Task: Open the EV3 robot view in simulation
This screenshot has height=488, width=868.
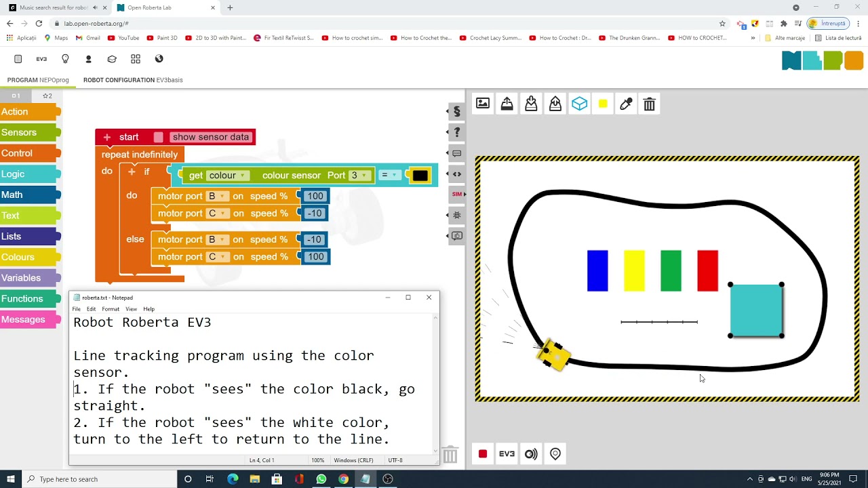Action: point(507,454)
